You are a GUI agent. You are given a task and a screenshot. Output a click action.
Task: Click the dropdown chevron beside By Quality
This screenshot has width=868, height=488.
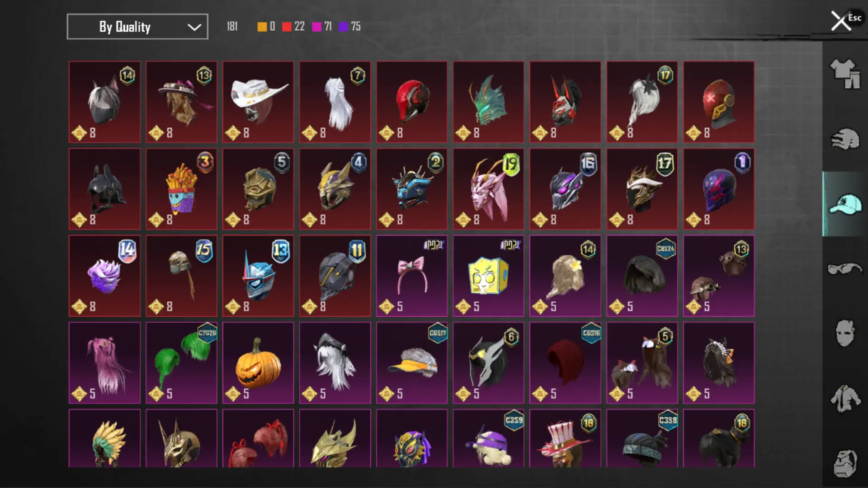tap(194, 27)
